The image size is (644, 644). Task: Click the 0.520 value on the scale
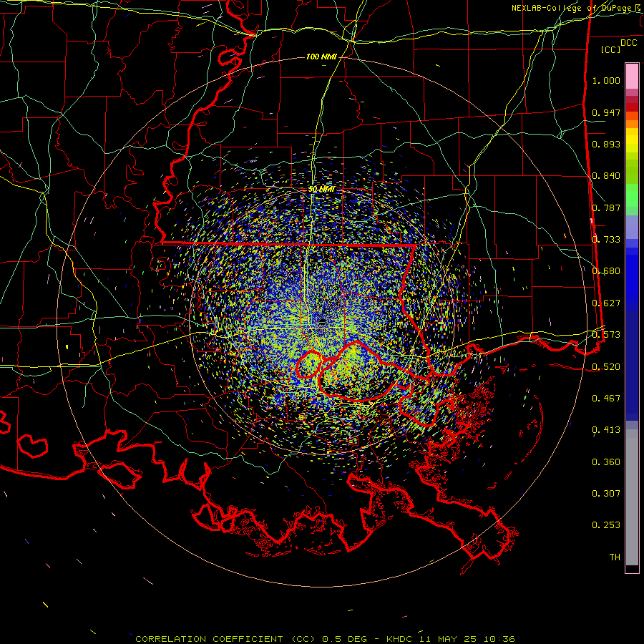606,367
